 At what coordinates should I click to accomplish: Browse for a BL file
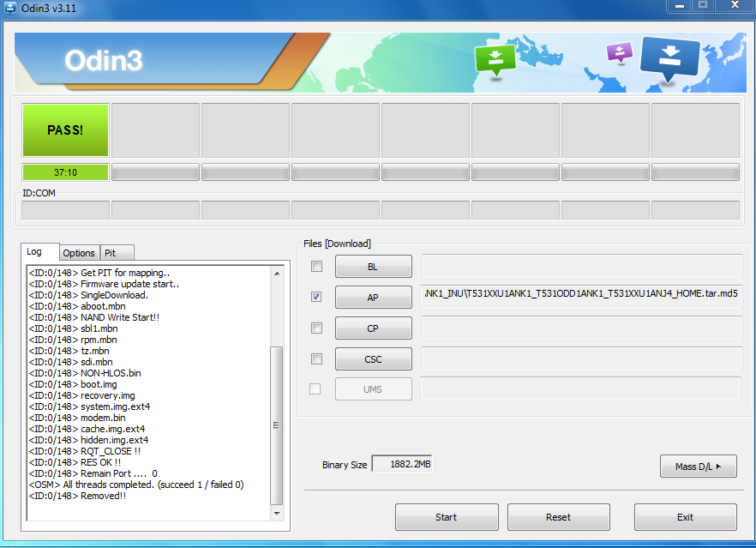click(x=373, y=267)
